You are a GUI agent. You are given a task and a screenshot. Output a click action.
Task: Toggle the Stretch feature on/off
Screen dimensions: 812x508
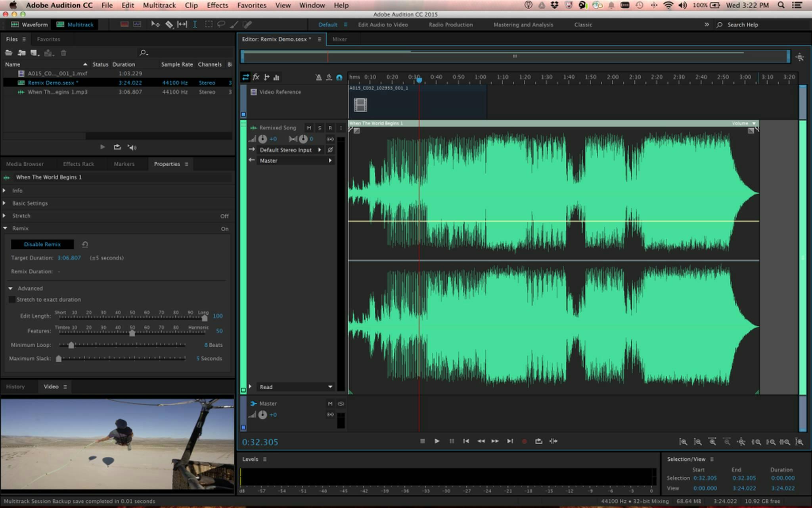click(224, 216)
